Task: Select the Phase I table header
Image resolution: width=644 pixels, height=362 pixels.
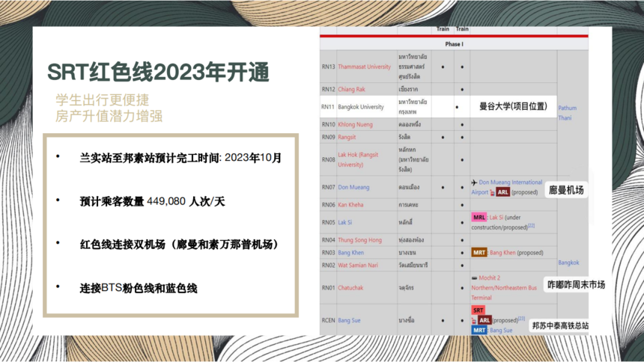Action: click(454, 44)
